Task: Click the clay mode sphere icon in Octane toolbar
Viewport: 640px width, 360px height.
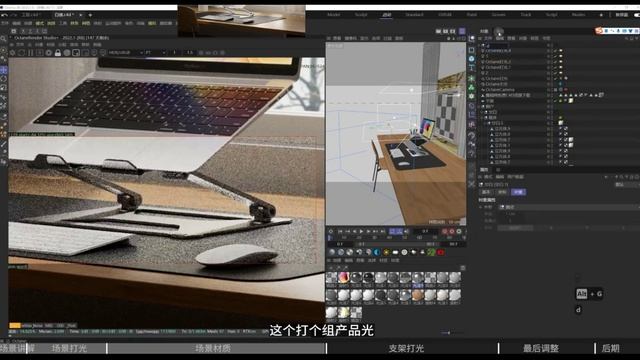Action: (x=67, y=53)
